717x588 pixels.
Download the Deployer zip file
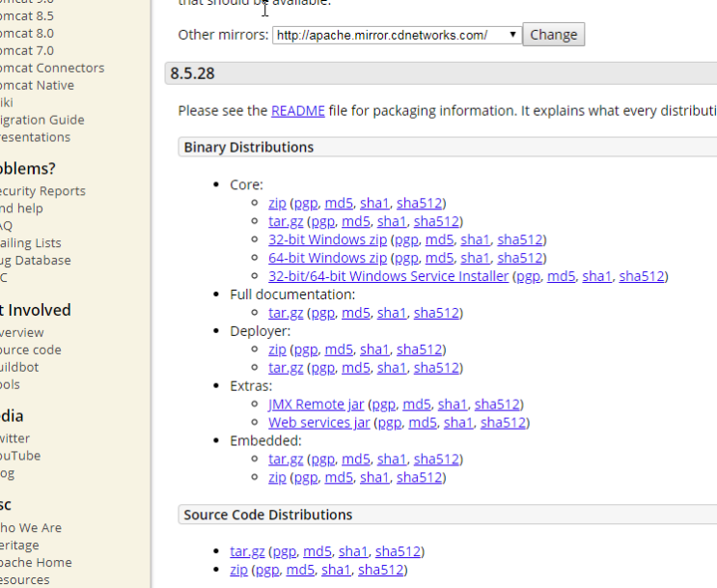click(277, 350)
